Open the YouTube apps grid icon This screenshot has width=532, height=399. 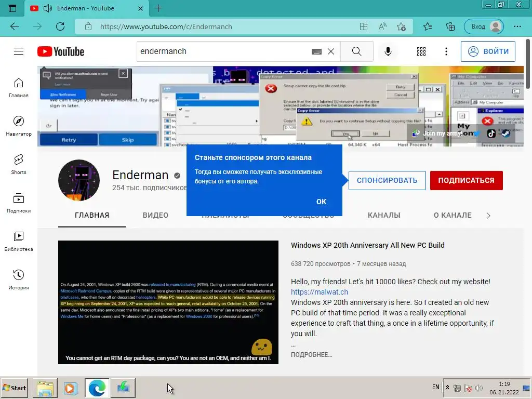(x=421, y=51)
